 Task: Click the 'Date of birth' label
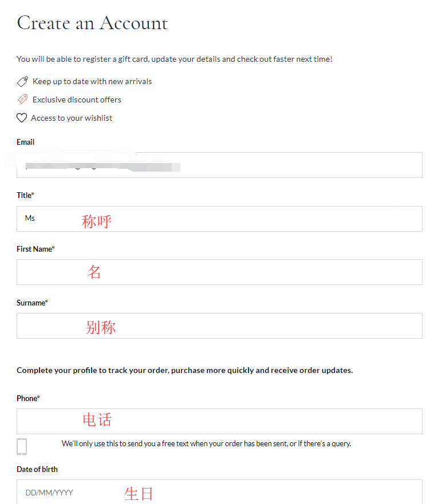pyautogui.click(x=37, y=469)
